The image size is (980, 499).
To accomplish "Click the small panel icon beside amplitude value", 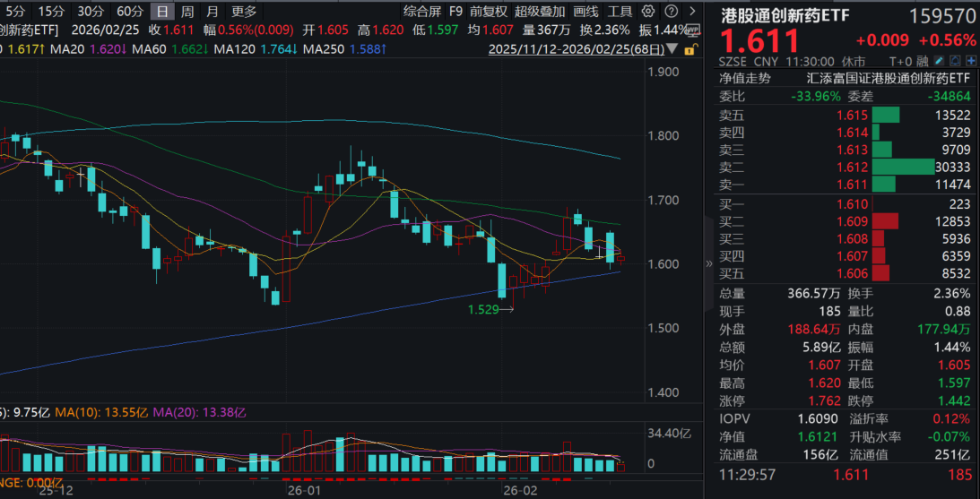I will tap(691, 30).
